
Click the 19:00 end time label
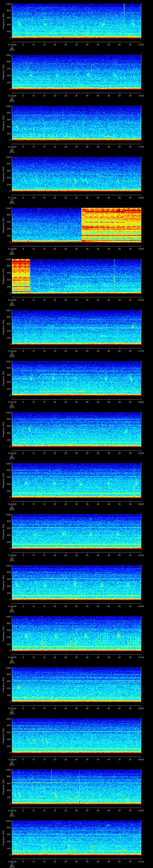coord(141,248)
